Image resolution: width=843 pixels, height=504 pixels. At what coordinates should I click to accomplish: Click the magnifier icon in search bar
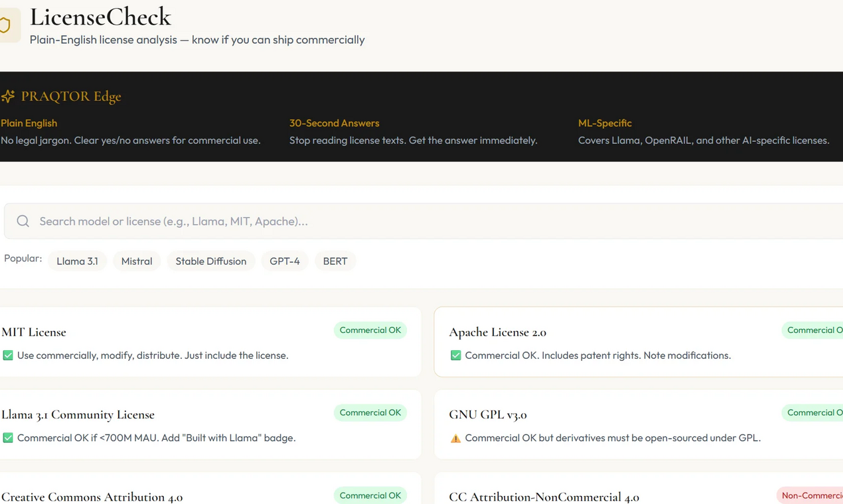point(23,221)
